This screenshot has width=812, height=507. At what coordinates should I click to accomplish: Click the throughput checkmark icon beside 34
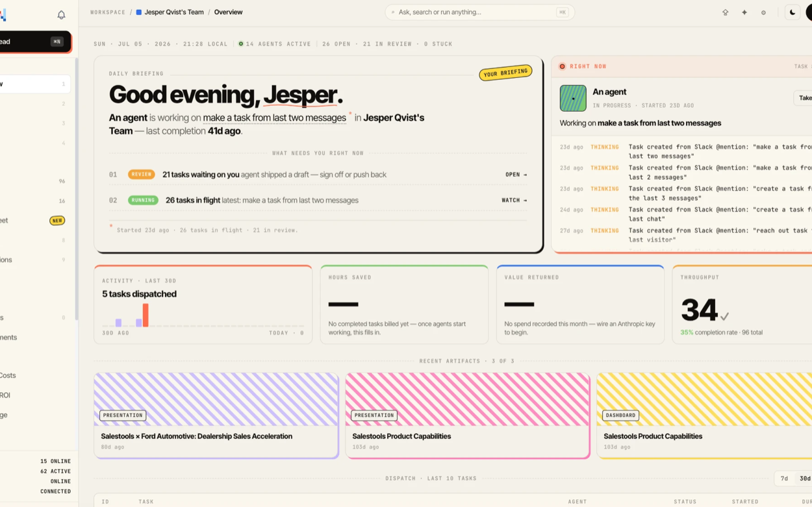click(x=724, y=316)
